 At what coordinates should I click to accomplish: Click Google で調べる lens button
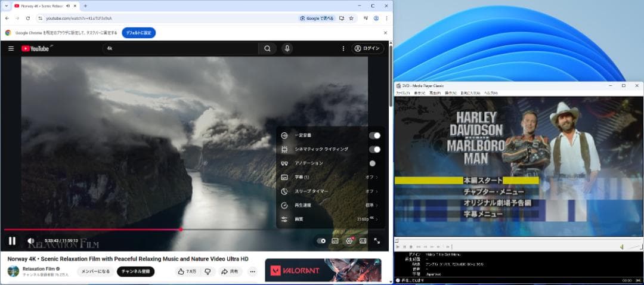click(x=317, y=18)
